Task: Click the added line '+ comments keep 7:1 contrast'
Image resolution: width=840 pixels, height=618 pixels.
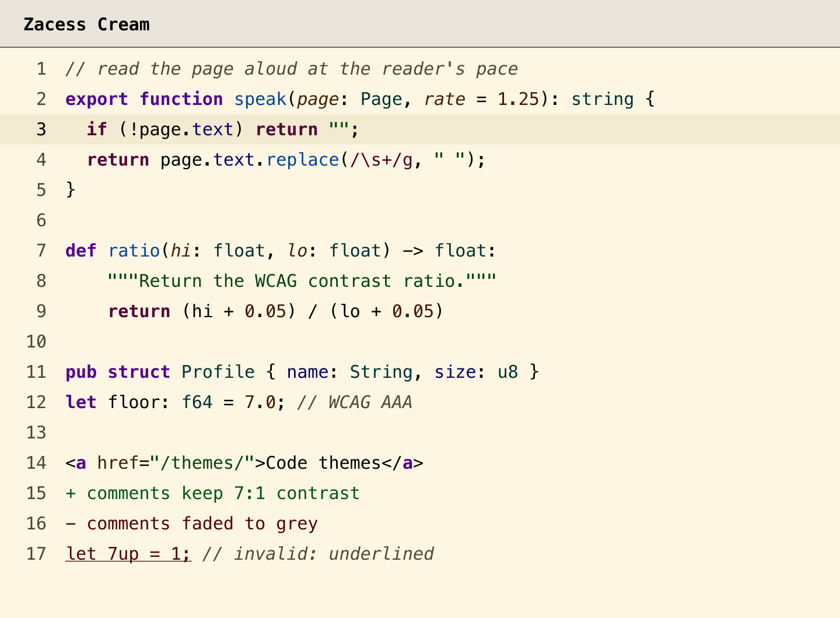Action: tap(213, 493)
